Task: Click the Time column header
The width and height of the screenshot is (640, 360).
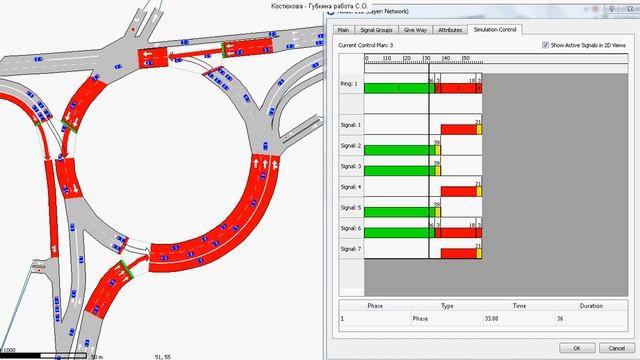Action: tap(519, 306)
